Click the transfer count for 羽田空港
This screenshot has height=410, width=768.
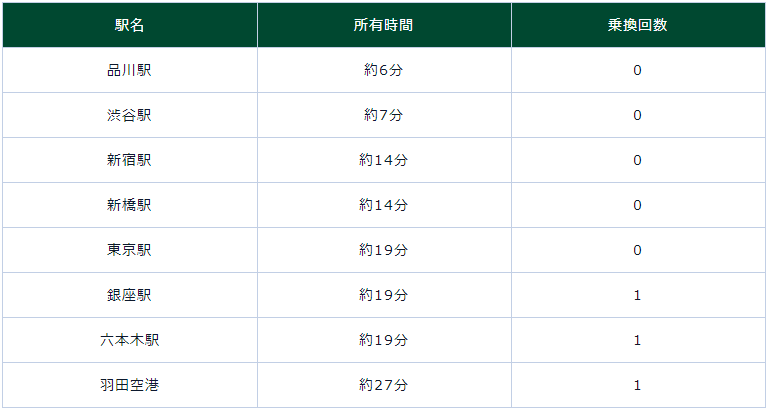click(637, 385)
